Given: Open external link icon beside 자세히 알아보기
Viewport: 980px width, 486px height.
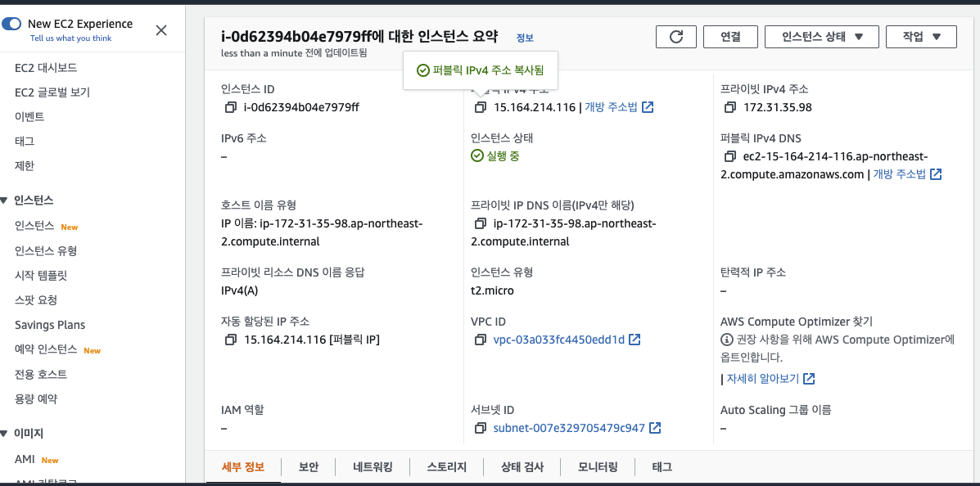Looking at the screenshot, I should tap(810, 379).
